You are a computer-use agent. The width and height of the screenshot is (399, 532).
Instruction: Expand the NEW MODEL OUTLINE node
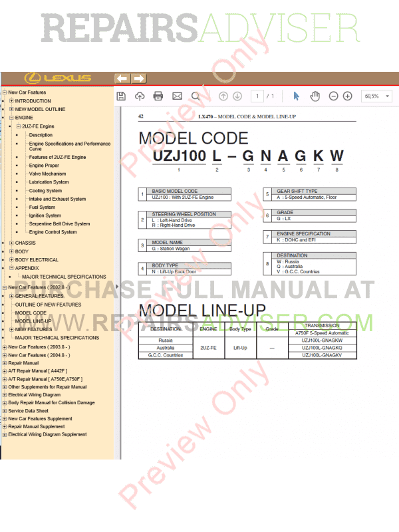(11, 109)
